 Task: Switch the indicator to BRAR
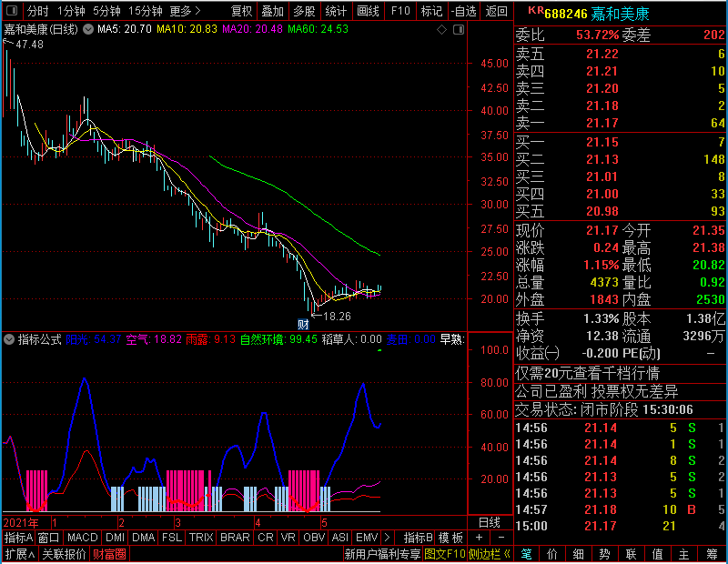point(235,538)
